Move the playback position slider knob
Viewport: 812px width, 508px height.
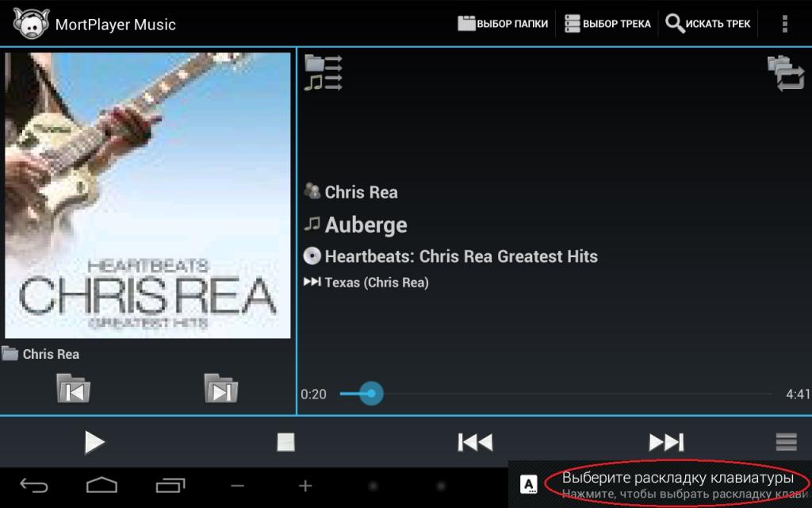(371, 394)
